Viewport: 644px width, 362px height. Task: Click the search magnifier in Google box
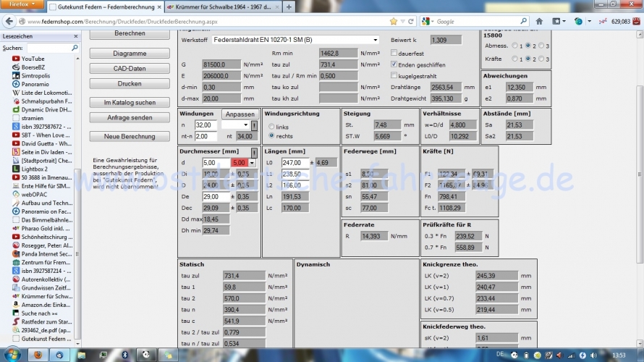[524, 22]
